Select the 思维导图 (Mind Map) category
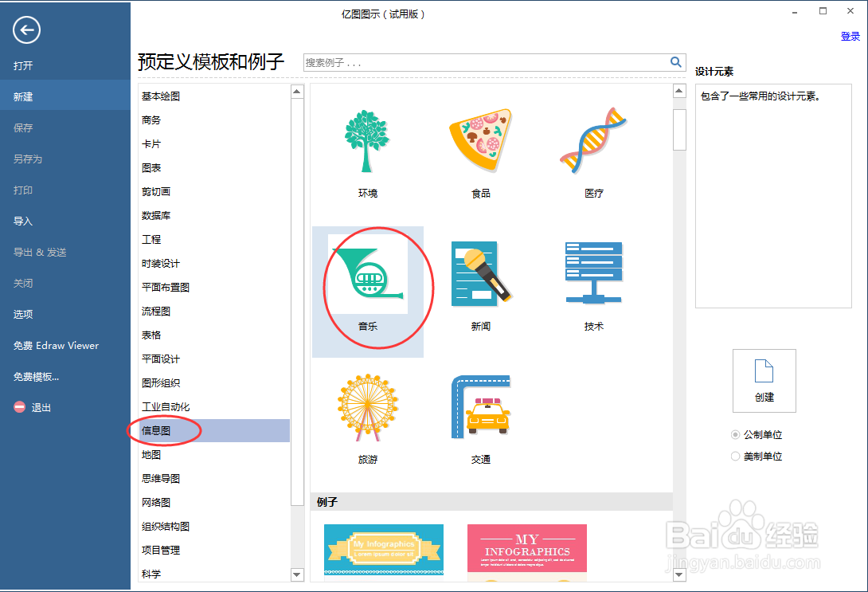 pyautogui.click(x=162, y=478)
